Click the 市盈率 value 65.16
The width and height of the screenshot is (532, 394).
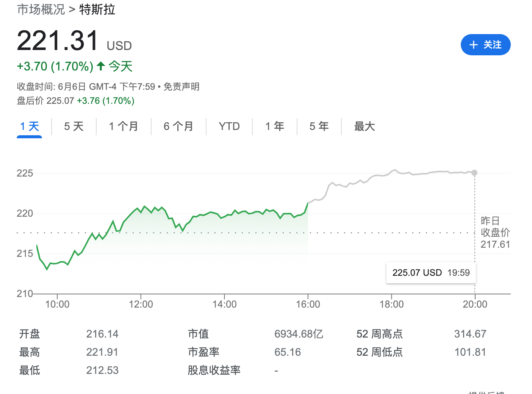tap(288, 352)
